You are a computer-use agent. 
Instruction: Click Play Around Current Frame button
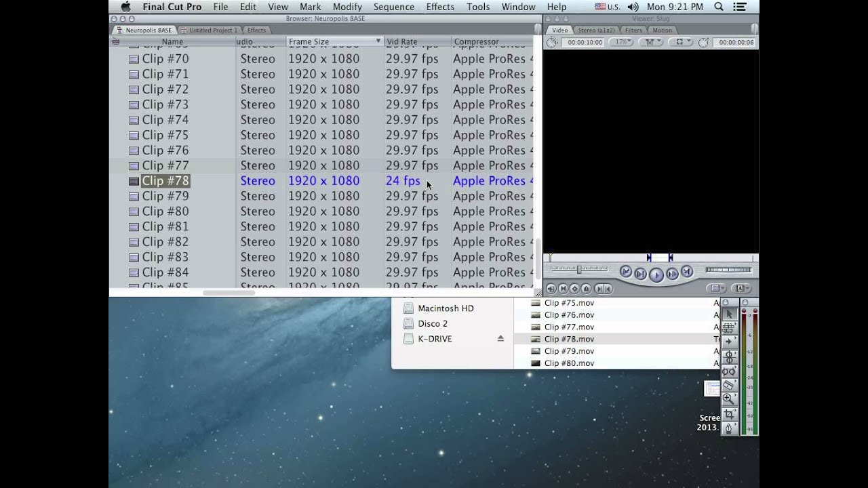coord(672,274)
